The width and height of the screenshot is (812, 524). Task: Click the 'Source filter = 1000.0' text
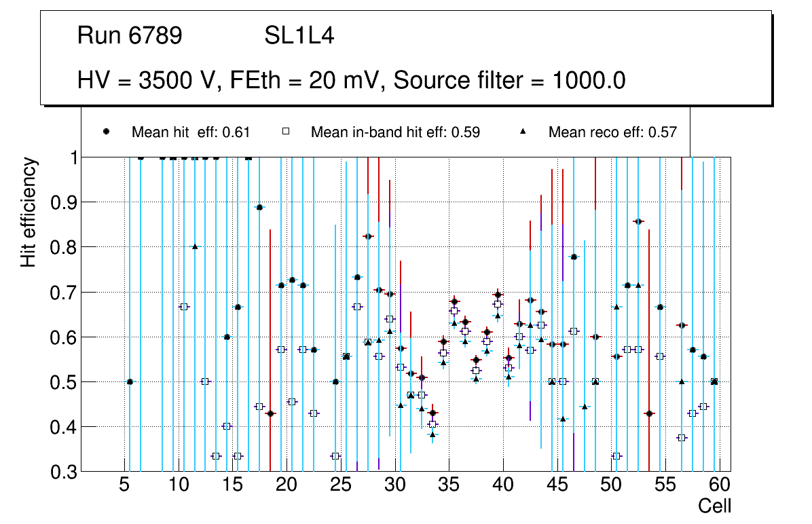click(509, 81)
